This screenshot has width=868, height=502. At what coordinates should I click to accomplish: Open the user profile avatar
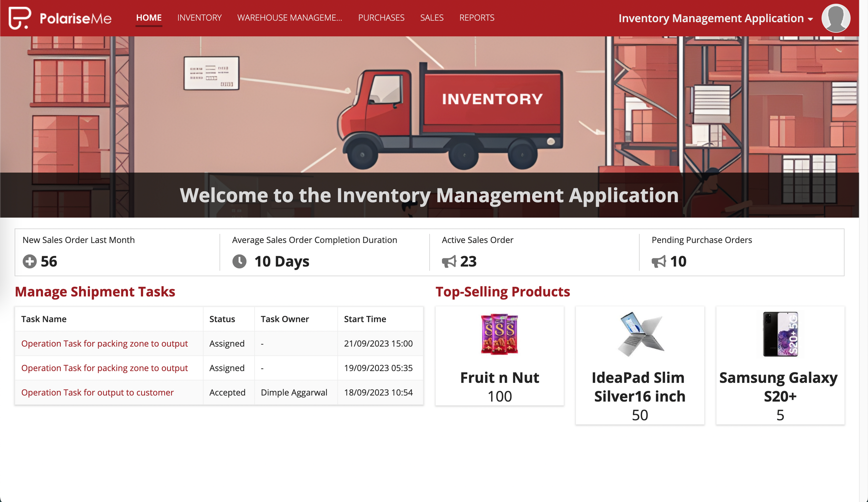[836, 18]
